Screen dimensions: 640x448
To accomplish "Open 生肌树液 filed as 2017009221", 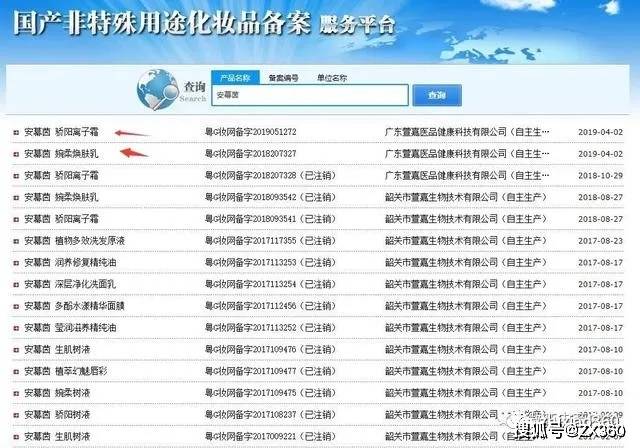I will (57, 437).
